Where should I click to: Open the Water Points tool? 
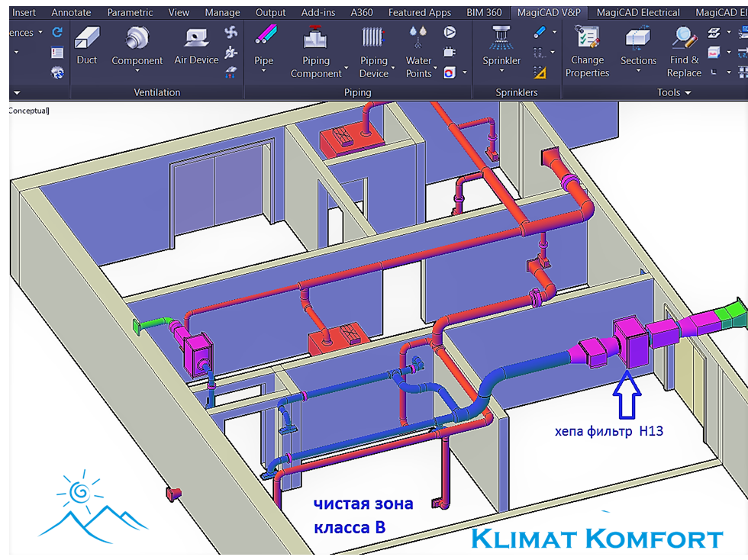418,38
